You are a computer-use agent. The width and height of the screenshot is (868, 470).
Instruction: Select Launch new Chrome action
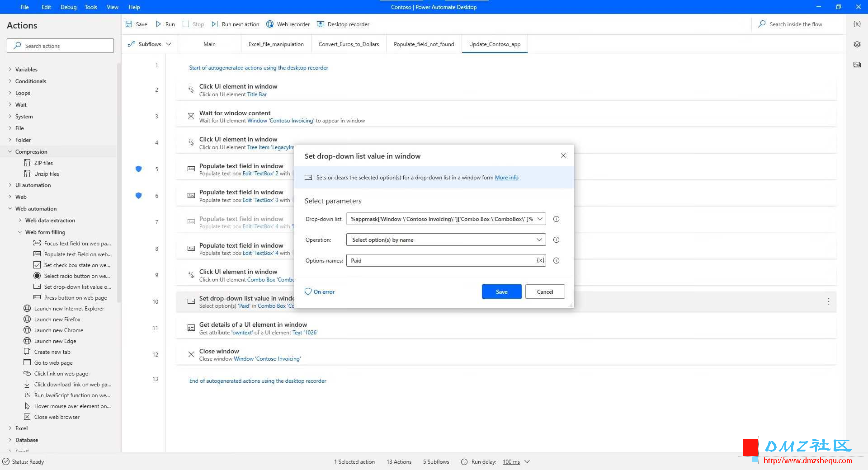(58, 330)
